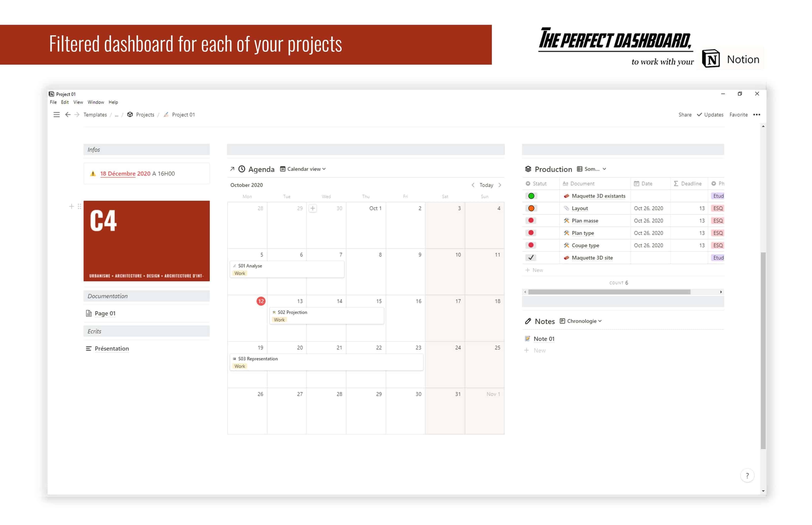Image resolution: width=812 pixels, height=525 pixels.
Task: Open the Agenda clock icon link
Action: 242,169
